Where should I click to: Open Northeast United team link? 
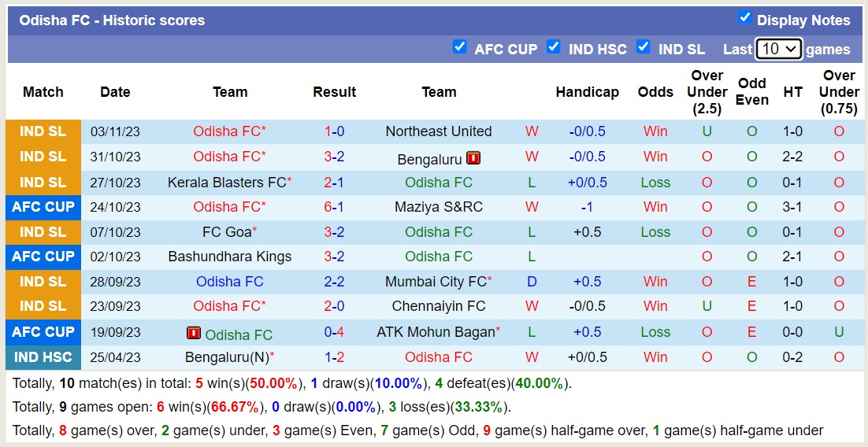pyautogui.click(x=438, y=131)
